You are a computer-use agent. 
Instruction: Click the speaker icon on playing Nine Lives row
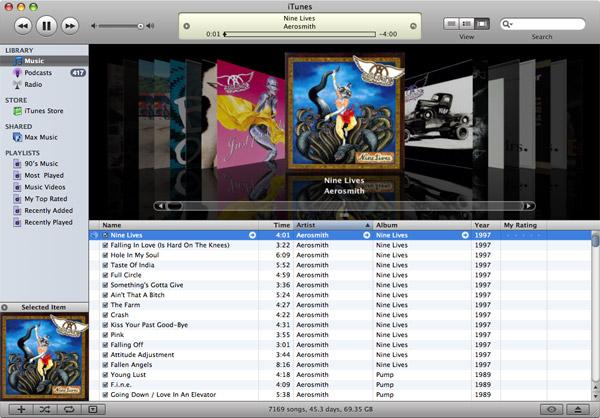(95, 235)
